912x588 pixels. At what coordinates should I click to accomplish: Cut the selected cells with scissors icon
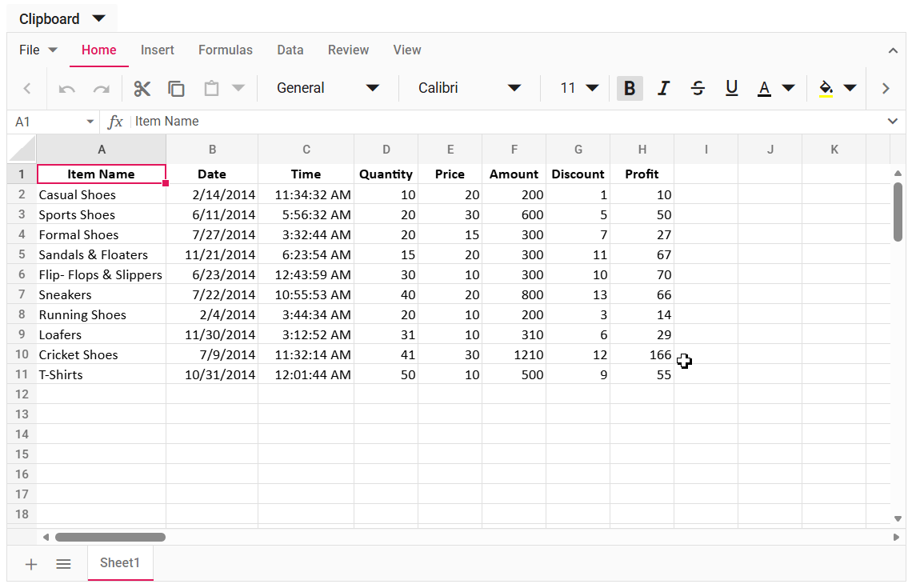[142, 88]
